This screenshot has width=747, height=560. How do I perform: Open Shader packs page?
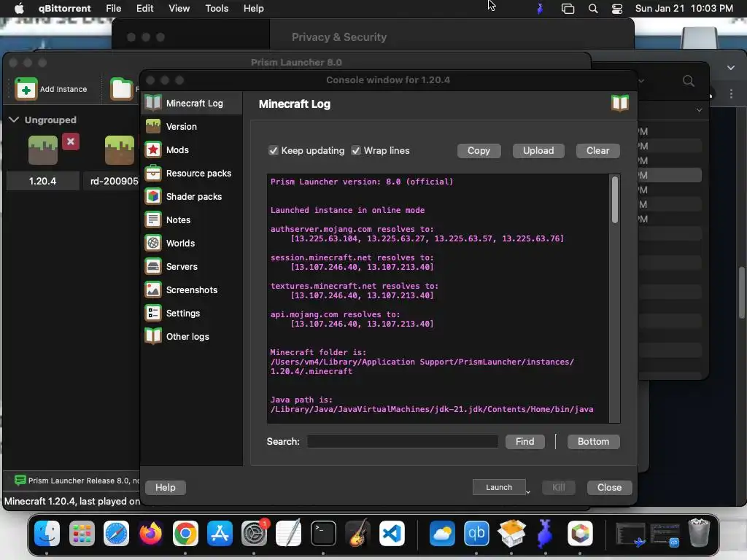pyautogui.click(x=192, y=197)
